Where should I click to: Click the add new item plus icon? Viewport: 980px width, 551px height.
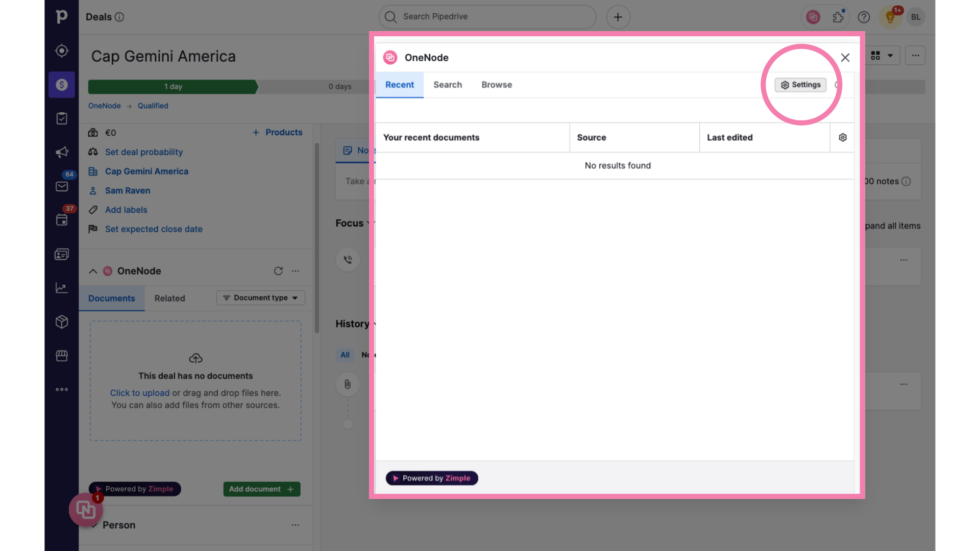617,17
